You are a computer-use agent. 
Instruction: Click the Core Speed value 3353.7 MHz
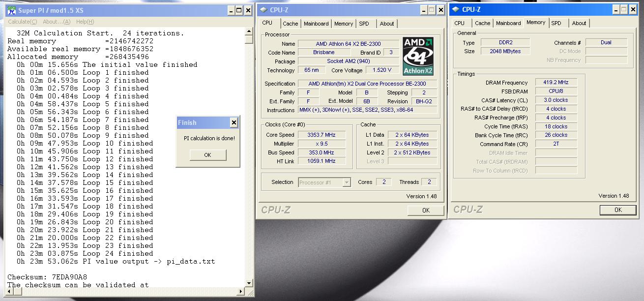322,135
